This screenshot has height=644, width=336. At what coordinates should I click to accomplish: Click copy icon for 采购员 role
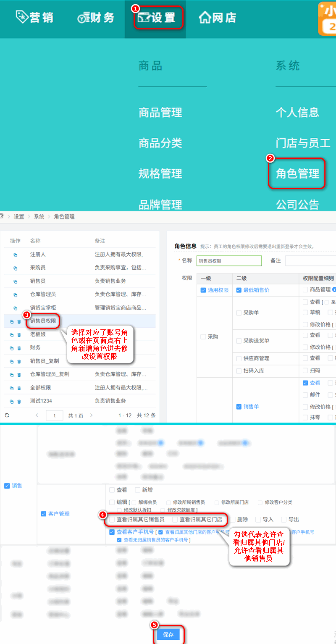(16, 268)
